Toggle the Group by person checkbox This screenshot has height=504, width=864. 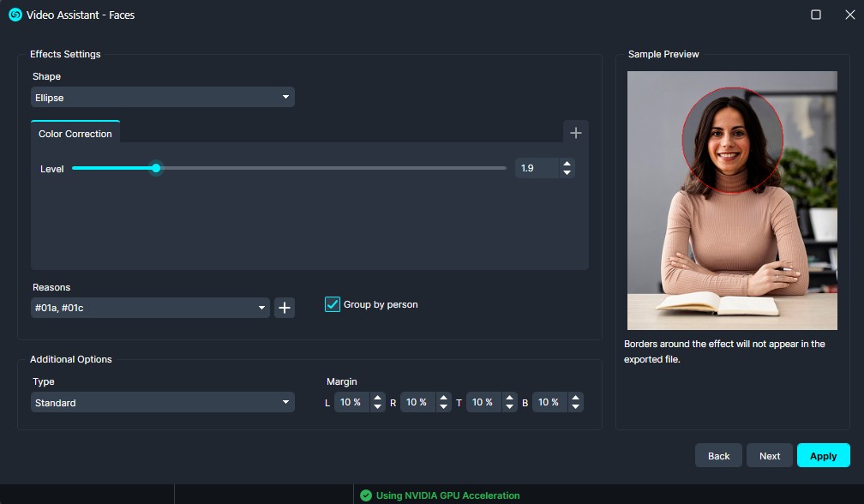(x=333, y=304)
